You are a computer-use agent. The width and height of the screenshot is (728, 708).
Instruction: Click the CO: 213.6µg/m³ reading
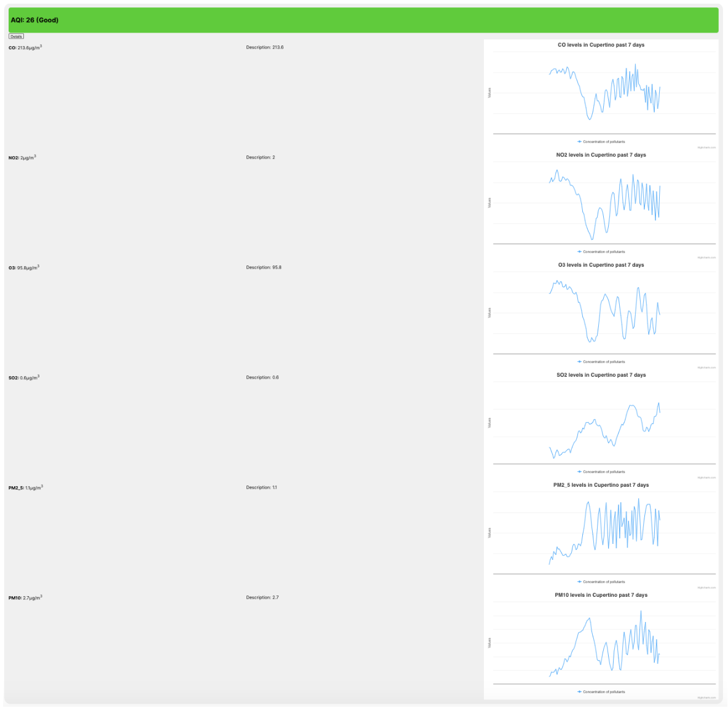coord(25,47)
